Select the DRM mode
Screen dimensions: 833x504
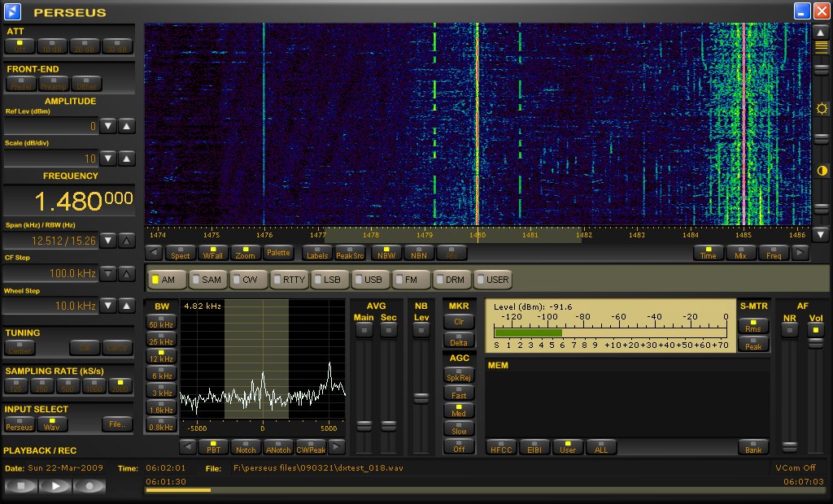pyautogui.click(x=451, y=280)
